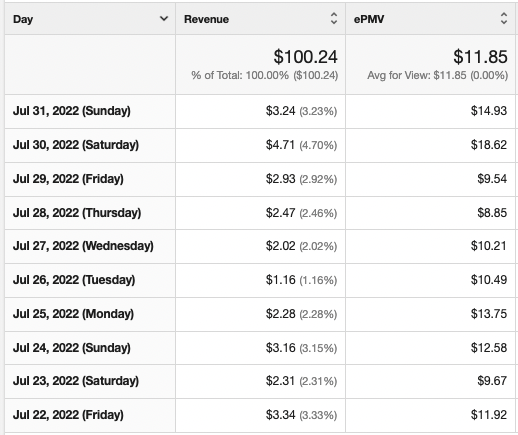Sort by the Revenue column arrows
Viewport: 518px width, 435px height.
(x=334, y=18)
